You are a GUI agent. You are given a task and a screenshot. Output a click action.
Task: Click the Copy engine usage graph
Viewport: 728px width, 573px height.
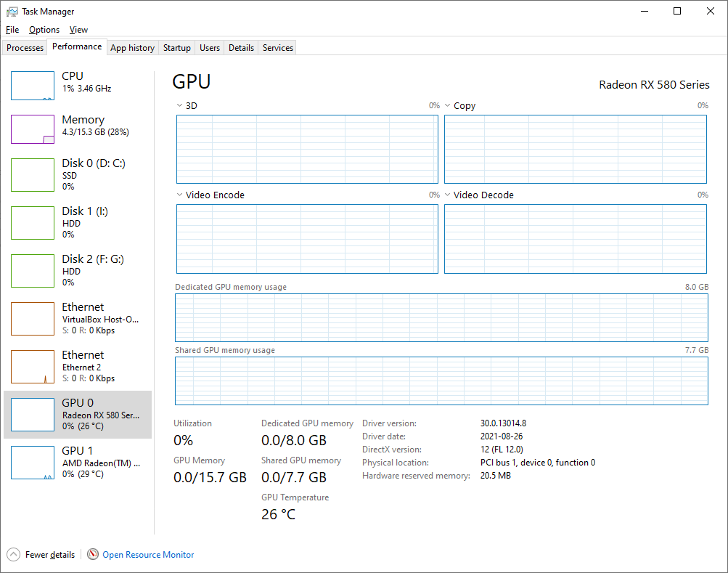[576, 149]
